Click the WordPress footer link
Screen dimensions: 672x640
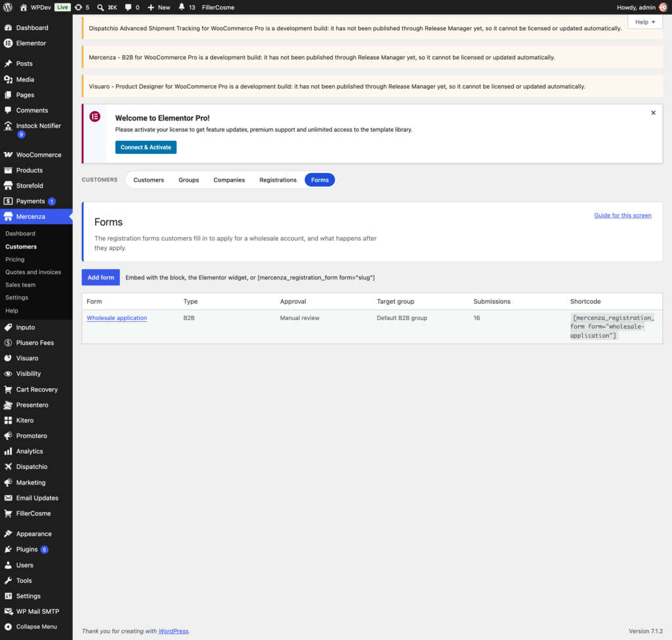pyautogui.click(x=173, y=631)
